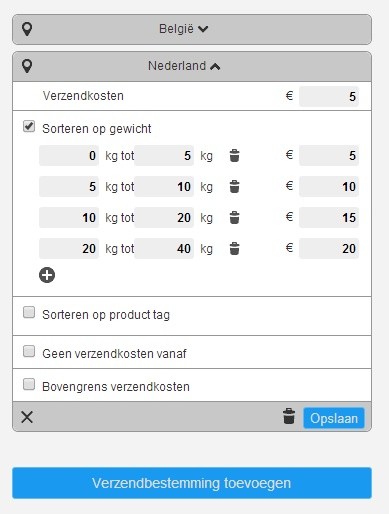The width and height of the screenshot is (389, 514).
Task: Expand the België destination section
Action: 192,29
